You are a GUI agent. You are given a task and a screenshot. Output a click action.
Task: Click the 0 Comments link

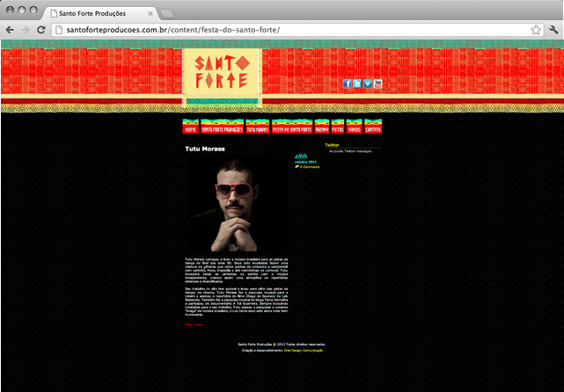(309, 166)
